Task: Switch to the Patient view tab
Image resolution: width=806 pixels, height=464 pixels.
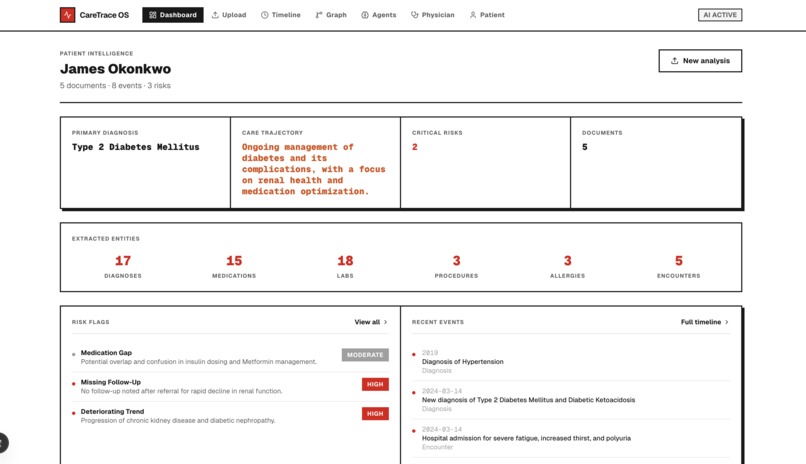Action: pos(487,15)
